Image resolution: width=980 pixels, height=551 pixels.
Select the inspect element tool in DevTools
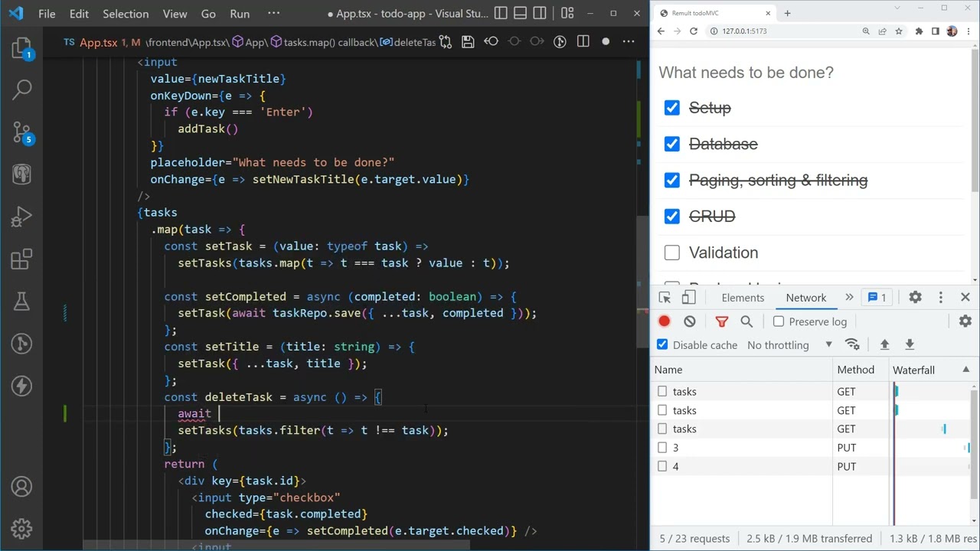pos(665,298)
